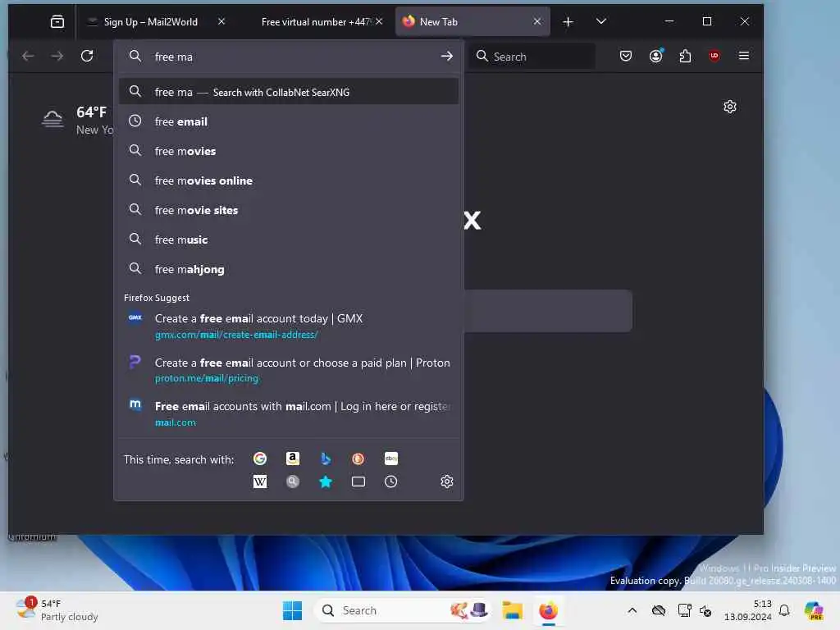Open the 5:13 date and time clock
Viewport: 840px width, 630px height.
pyautogui.click(x=747, y=610)
